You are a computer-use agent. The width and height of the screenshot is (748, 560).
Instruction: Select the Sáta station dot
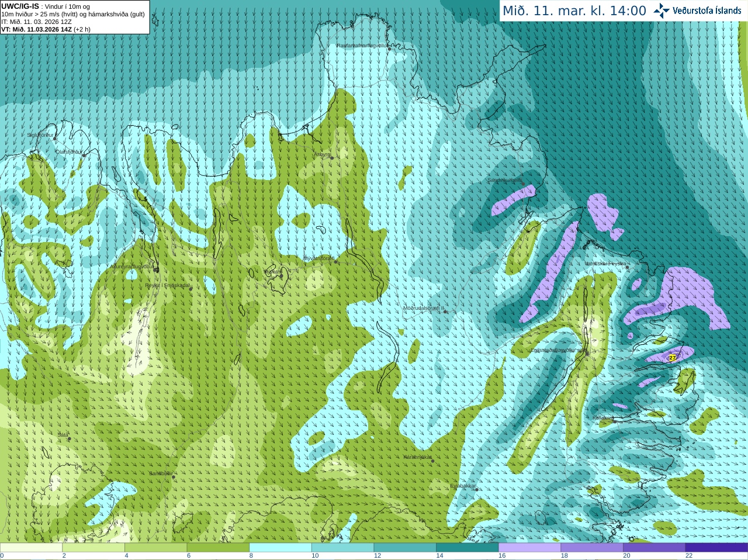point(69,438)
